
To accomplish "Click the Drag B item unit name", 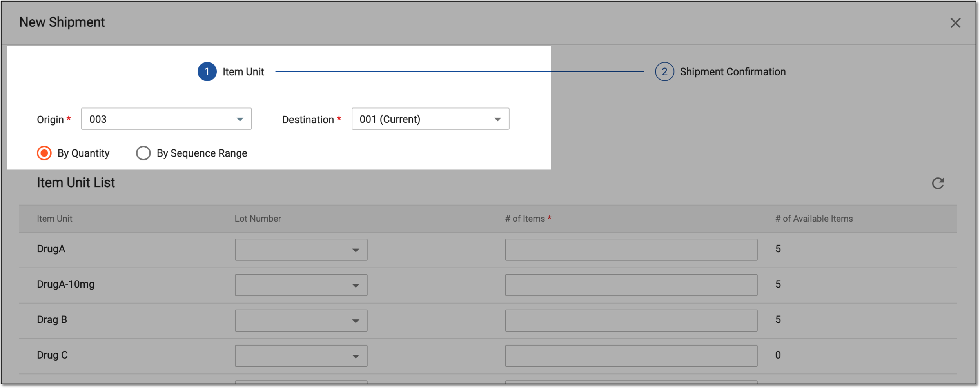I will (52, 319).
